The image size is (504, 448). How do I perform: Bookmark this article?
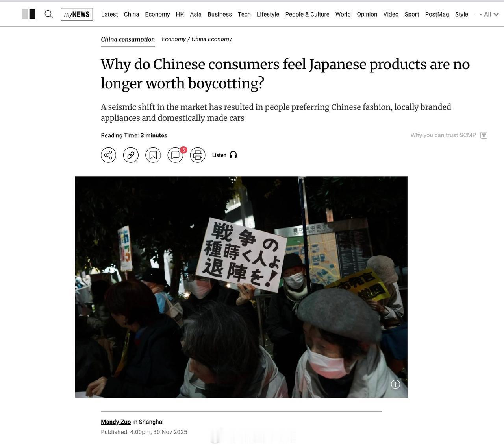[x=153, y=155]
